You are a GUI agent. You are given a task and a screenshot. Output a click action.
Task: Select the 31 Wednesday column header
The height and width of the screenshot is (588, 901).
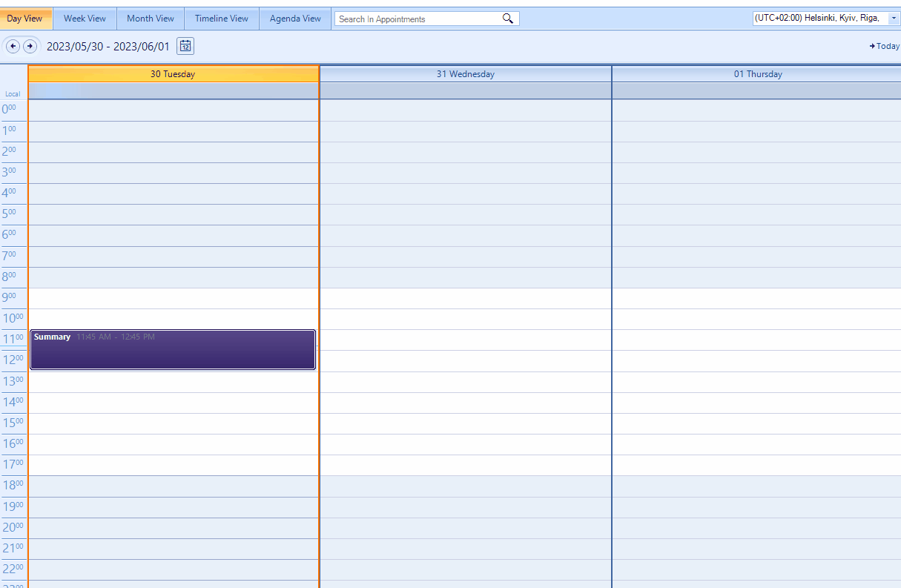point(465,73)
